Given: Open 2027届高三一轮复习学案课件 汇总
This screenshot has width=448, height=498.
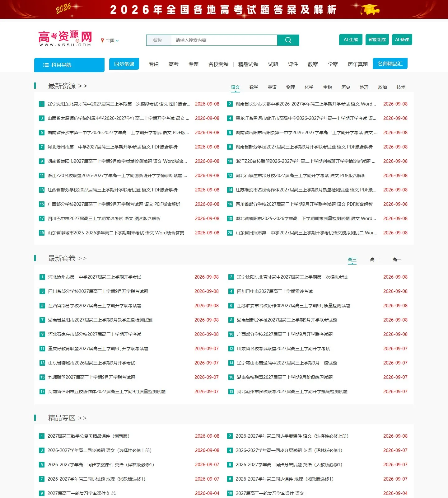Looking at the screenshot, I should coord(82,493).
